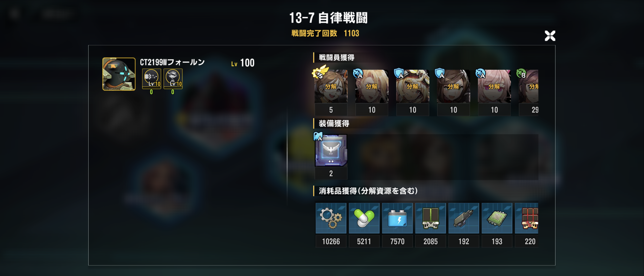Click the battle completion count 1103 label
Viewport: 644px width, 276px height.
[x=325, y=33]
